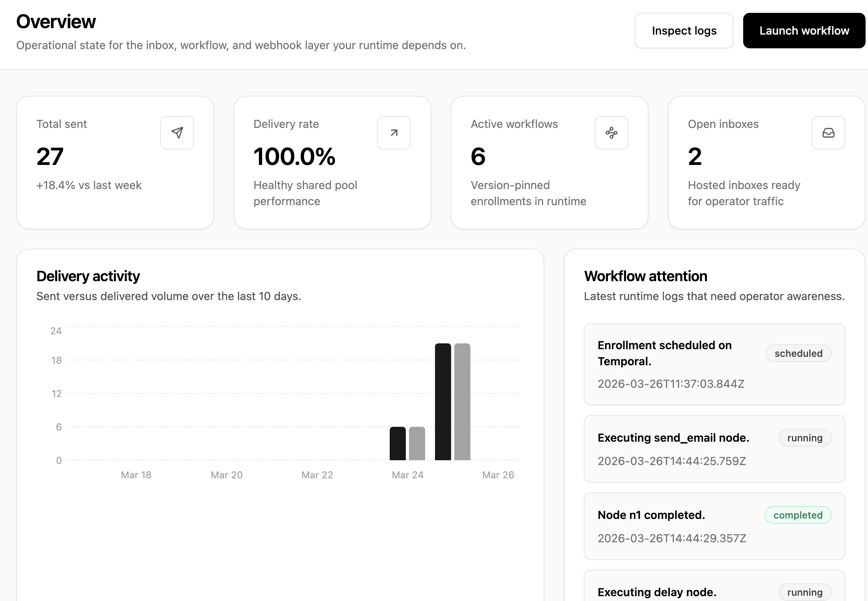Viewport: 868px width, 601px height.
Task: Click the workflow icon on Active workflows card
Action: click(611, 133)
